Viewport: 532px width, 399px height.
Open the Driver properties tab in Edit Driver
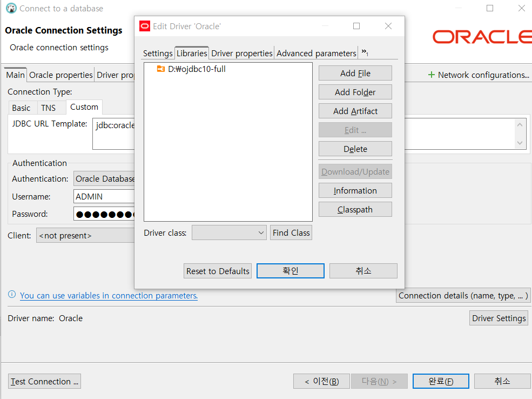tap(241, 54)
